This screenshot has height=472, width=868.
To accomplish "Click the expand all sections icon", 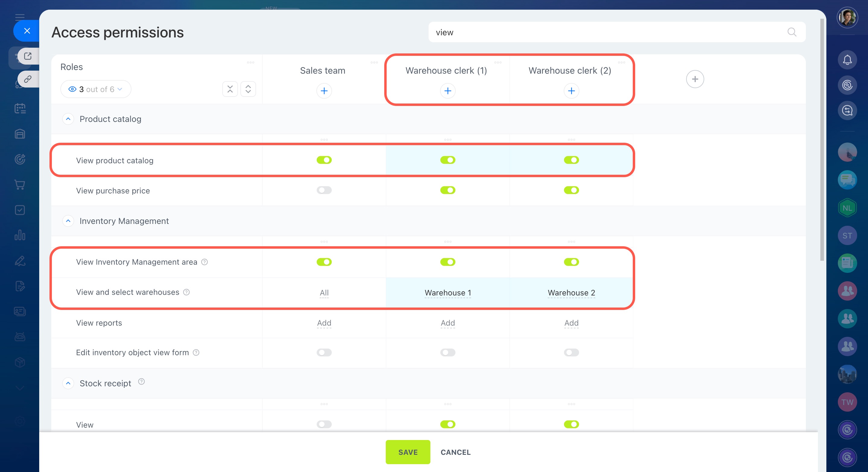I will 248,89.
